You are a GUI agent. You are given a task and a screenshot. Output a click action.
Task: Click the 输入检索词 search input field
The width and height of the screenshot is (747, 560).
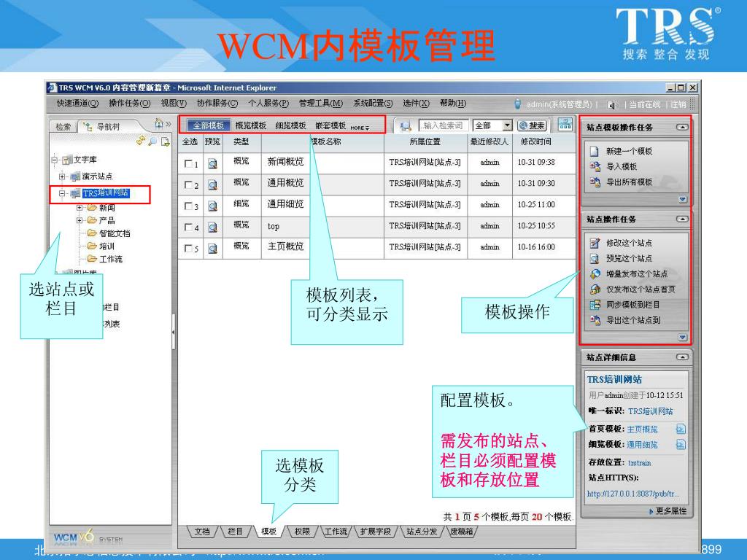pyautogui.click(x=443, y=125)
